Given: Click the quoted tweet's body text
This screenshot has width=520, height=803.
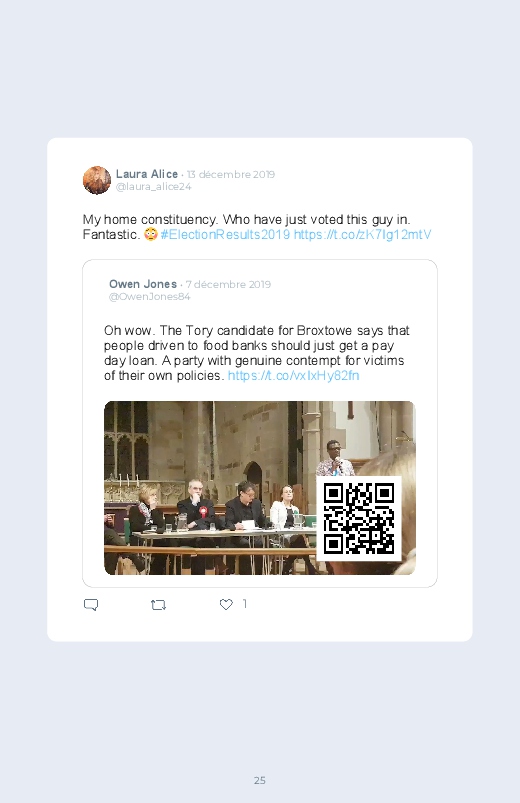Looking at the screenshot, I should coord(257,353).
